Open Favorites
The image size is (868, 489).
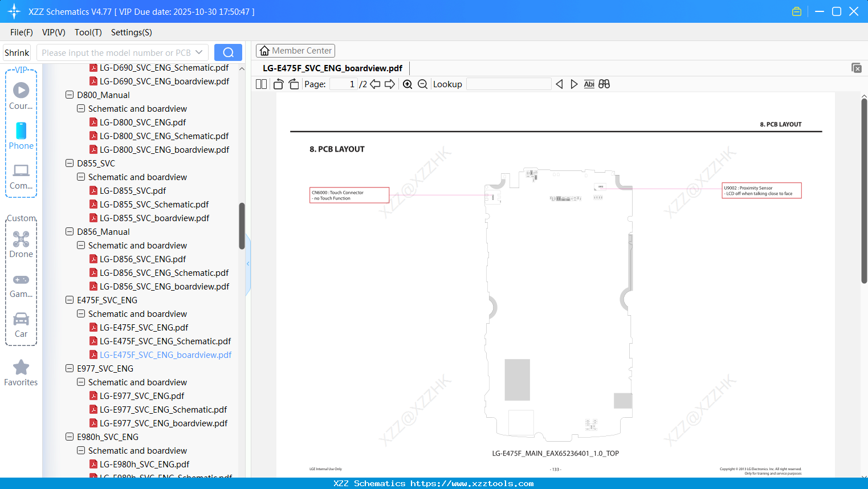[21, 373]
